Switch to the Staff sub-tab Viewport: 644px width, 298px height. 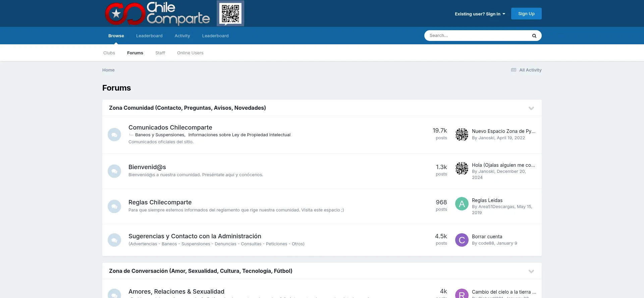160,53
